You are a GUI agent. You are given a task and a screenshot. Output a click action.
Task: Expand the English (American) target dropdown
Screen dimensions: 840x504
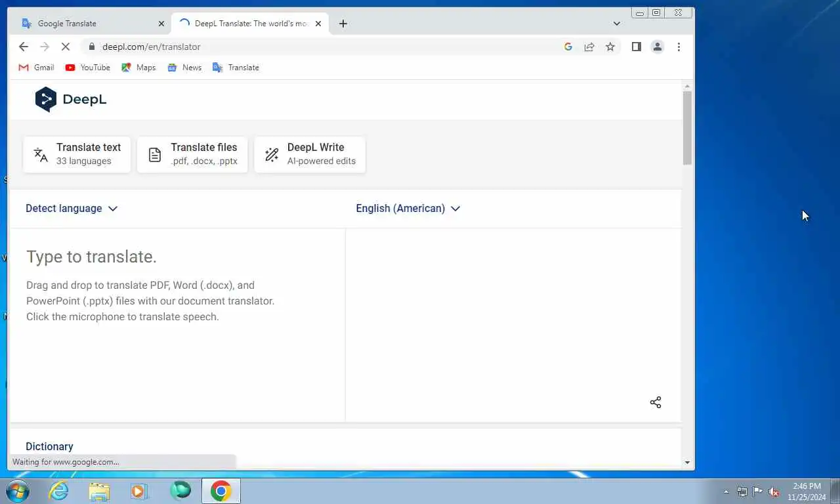click(x=408, y=208)
